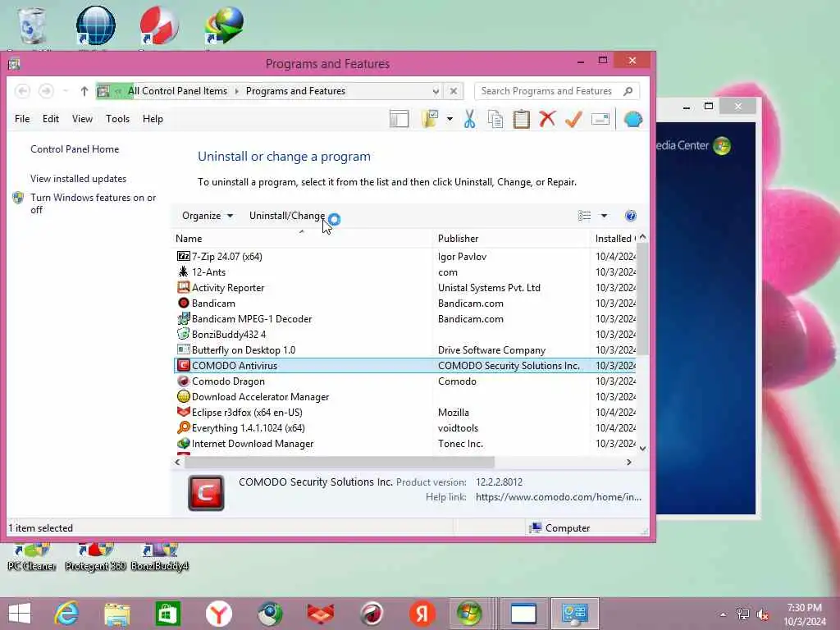Click the Back navigation arrow
The height and width of the screenshot is (630, 840).
pyautogui.click(x=22, y=91)
